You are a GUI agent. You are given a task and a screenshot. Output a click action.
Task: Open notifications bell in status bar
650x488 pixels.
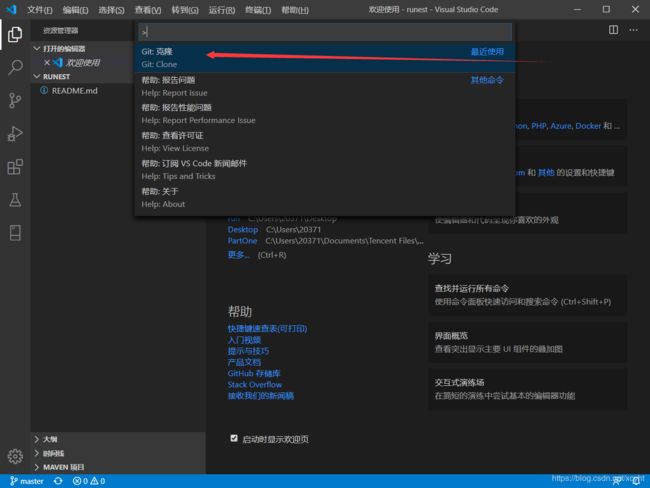(x=636, y=481)
